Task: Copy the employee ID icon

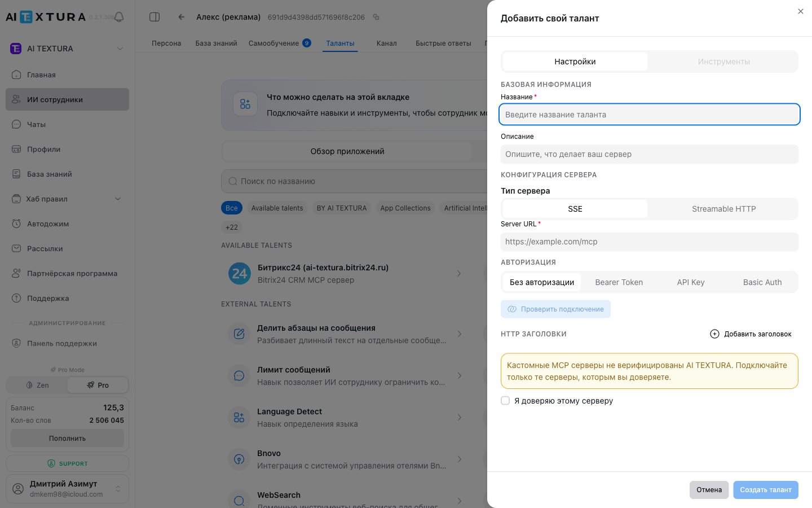Action: pos(376,17)
